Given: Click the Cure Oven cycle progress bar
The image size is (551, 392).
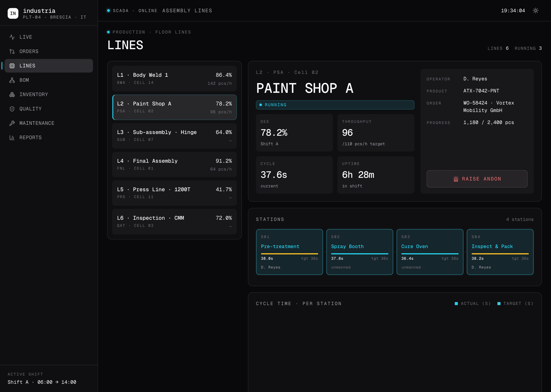Looking at the screenshot, I should point(430,254).
